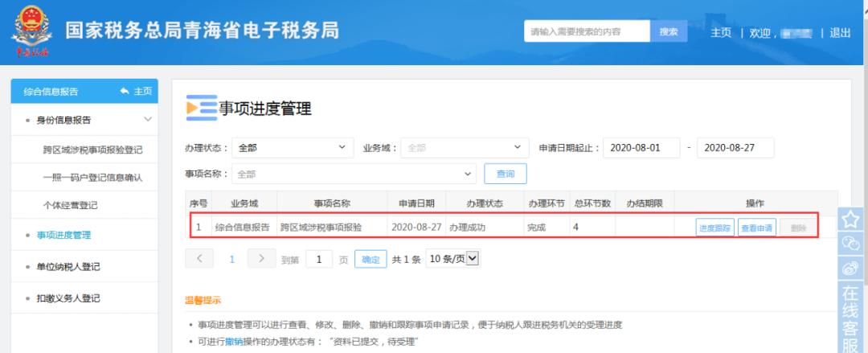
Task: Focus the header search input field
Action: [587, 31]
